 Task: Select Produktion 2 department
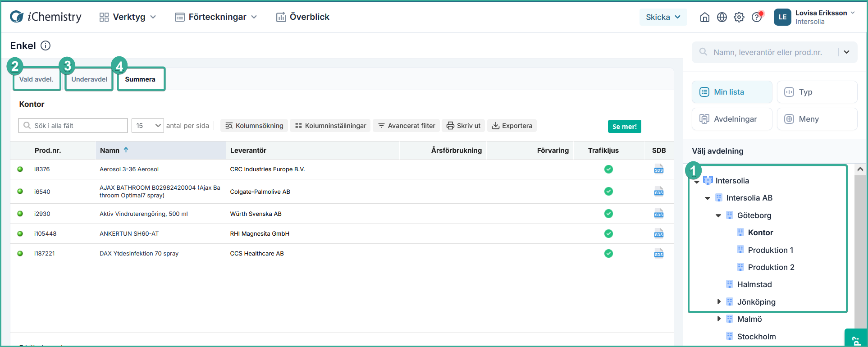[771, 267]
